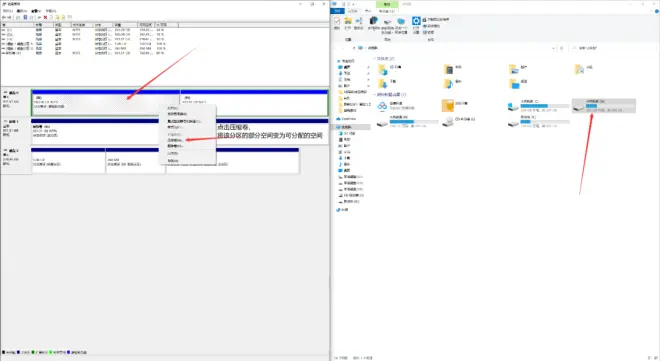Viewport: 660px width, 361px height.
Task: Expand Quick Access in Explorer sidebar
Action: 346,61
